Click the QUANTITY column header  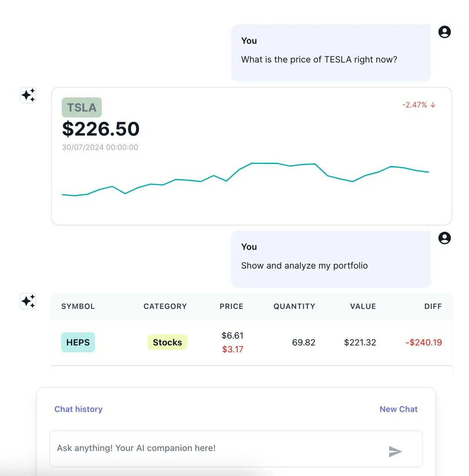click(x=294, y=306)
